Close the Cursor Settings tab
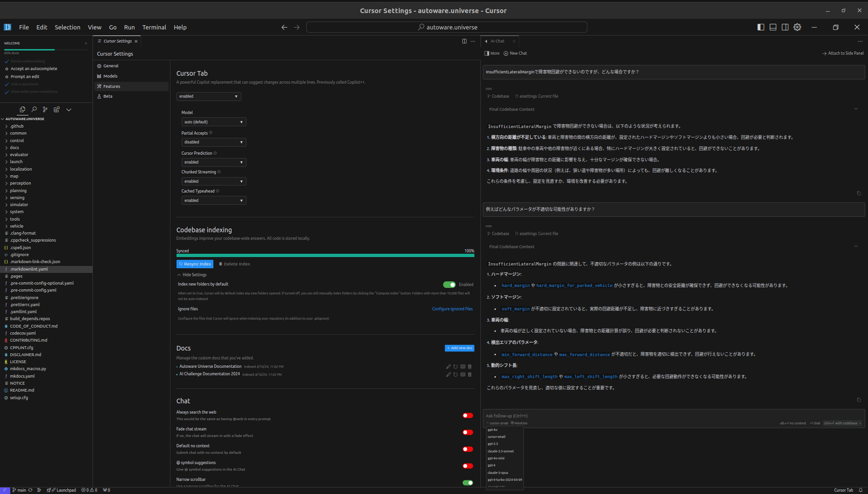This screenshot has height=494, width=868. pos(136,41)
